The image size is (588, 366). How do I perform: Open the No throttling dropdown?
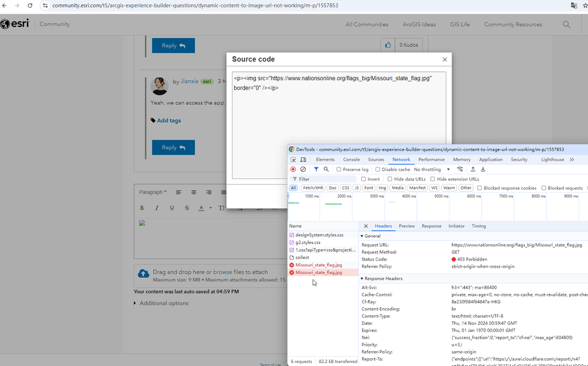[x=431, y=169]
